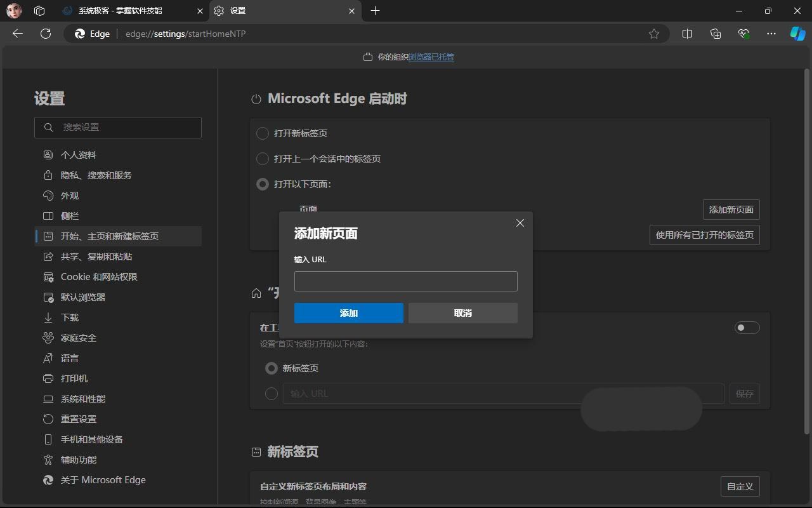Open Browser essentials heart icon

point(743,34)
